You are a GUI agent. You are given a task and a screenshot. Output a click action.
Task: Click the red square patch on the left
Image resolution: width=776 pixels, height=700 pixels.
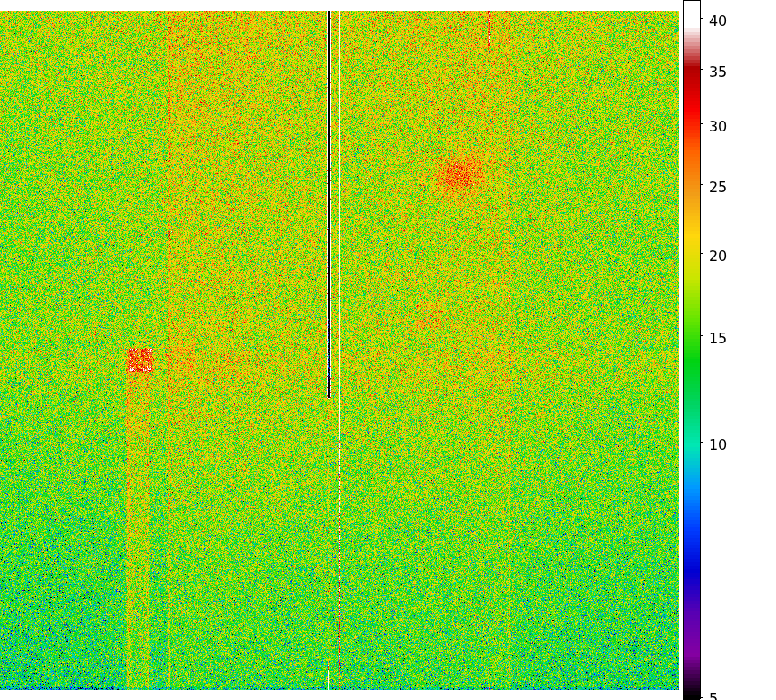point(139,360)
